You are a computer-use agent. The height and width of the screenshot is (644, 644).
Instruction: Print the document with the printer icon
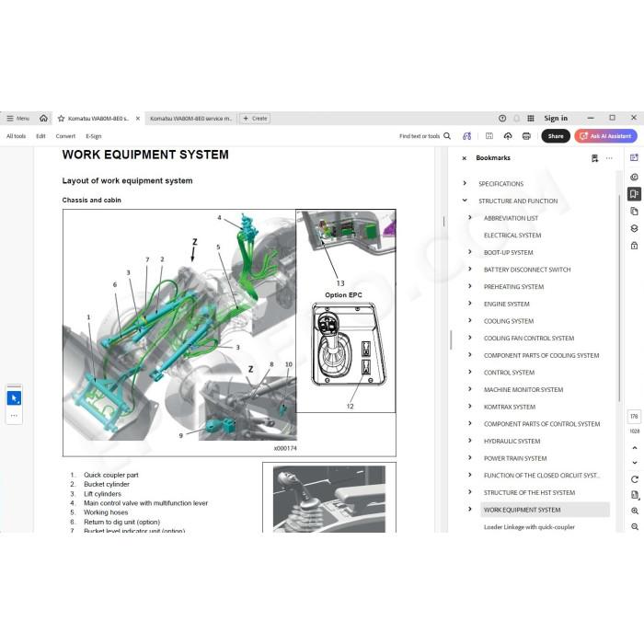point(526,136)
